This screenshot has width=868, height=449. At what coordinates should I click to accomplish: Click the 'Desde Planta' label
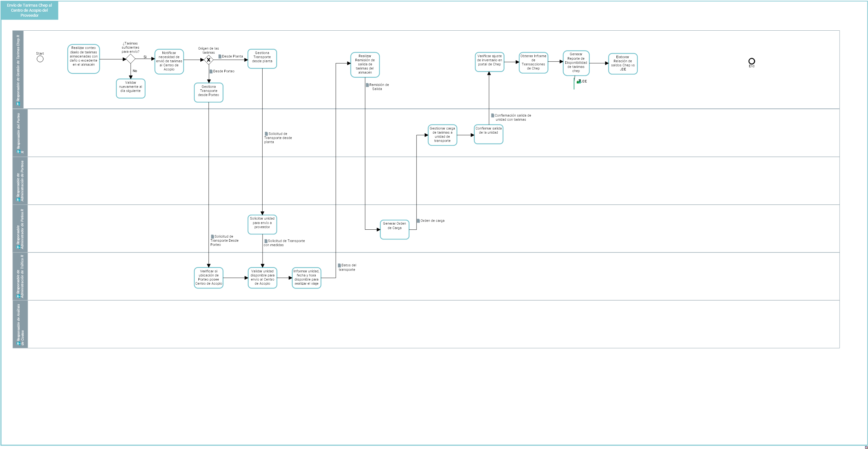pyautogui.click(x=233, y=57)
